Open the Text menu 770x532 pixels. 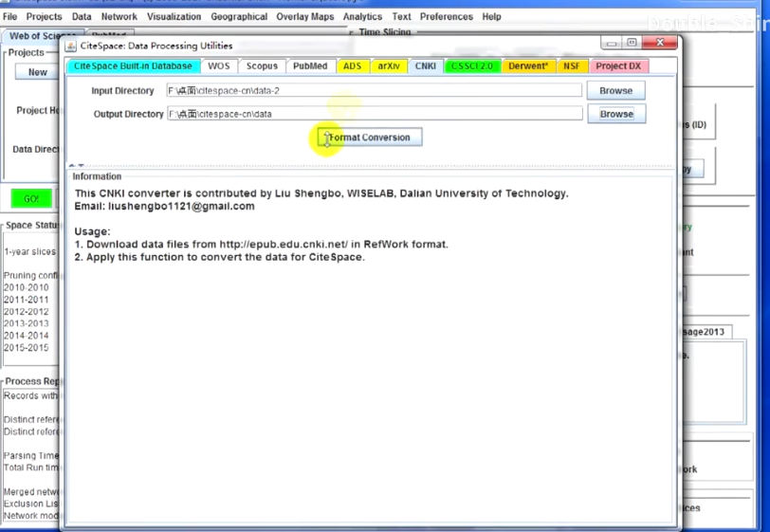click(x=401, y=17)
